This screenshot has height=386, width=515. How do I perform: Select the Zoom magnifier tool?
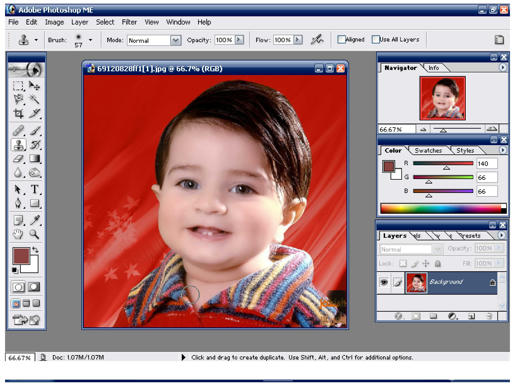(35, 234)
